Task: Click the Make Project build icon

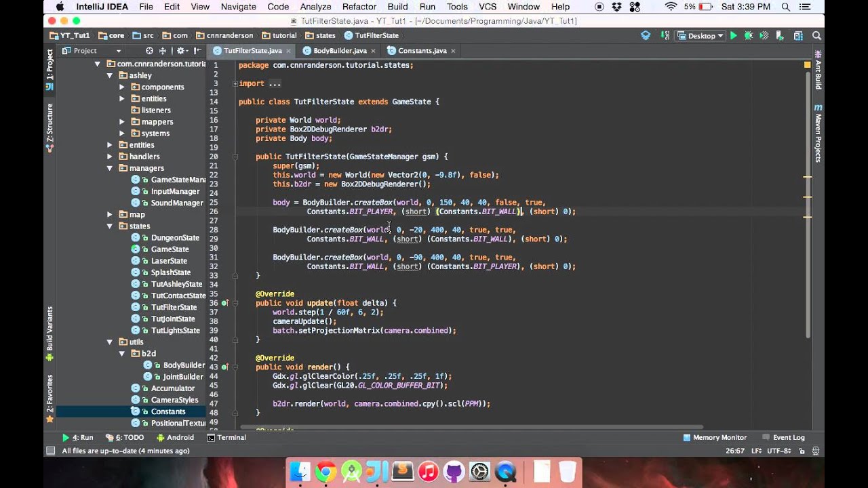Action: pyautogui.click(x=665, y=36)
